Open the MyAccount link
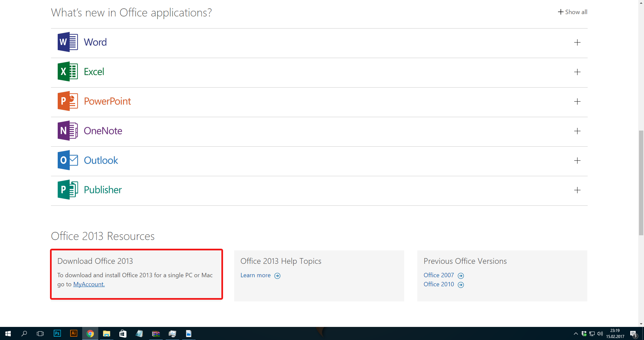Image resolution: width=644 pixels, height=340 pixels. pyautogui.click(x=89, y=284)
